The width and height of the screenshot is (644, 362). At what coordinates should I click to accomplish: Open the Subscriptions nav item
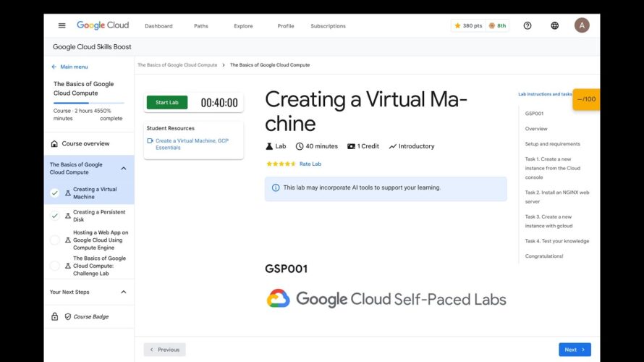329,26
